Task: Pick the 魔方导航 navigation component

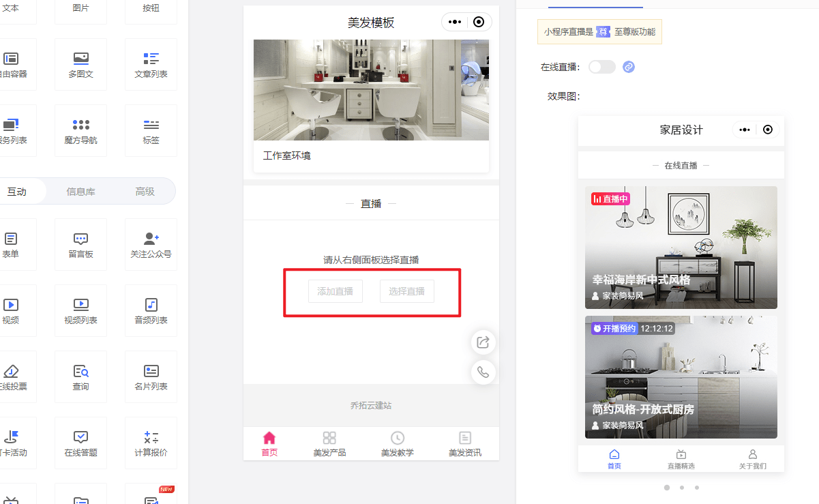Action: [80, 130]
